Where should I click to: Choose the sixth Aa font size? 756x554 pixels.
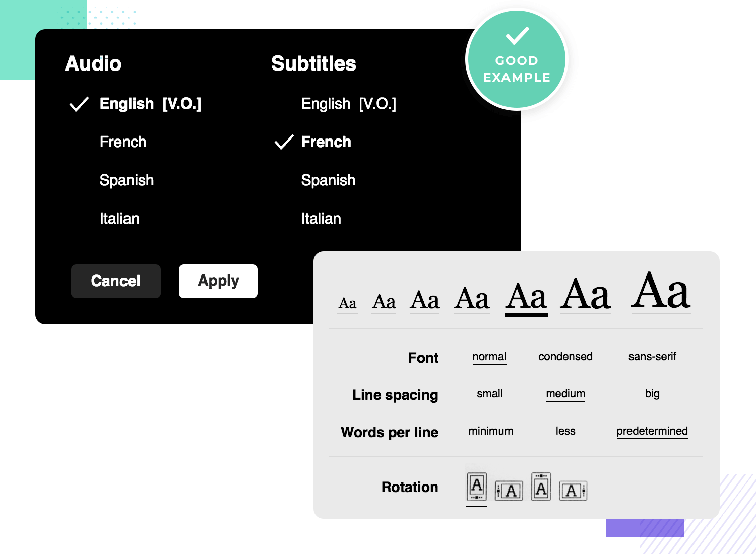pos(586,295)
